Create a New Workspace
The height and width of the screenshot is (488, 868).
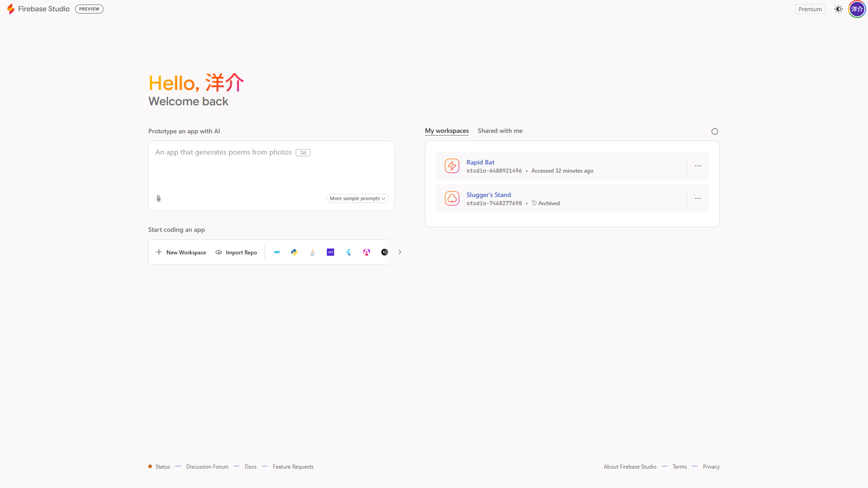pyautogui.click(x=180, y=252)
